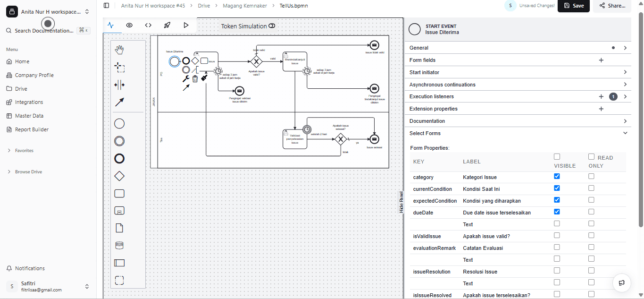The image size is (644, 299).
Task: Open Master Data from the menu
Action: (x=29, y=116)
